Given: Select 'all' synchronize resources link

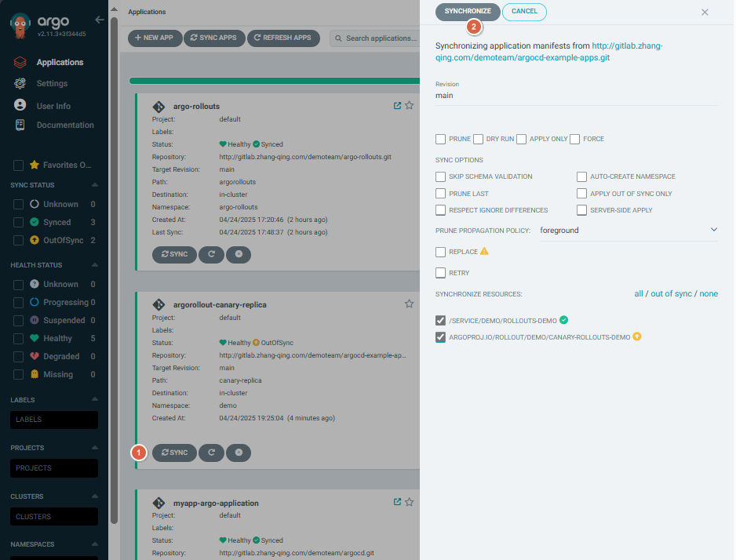Looking at the screenshot, I should 639,293.
